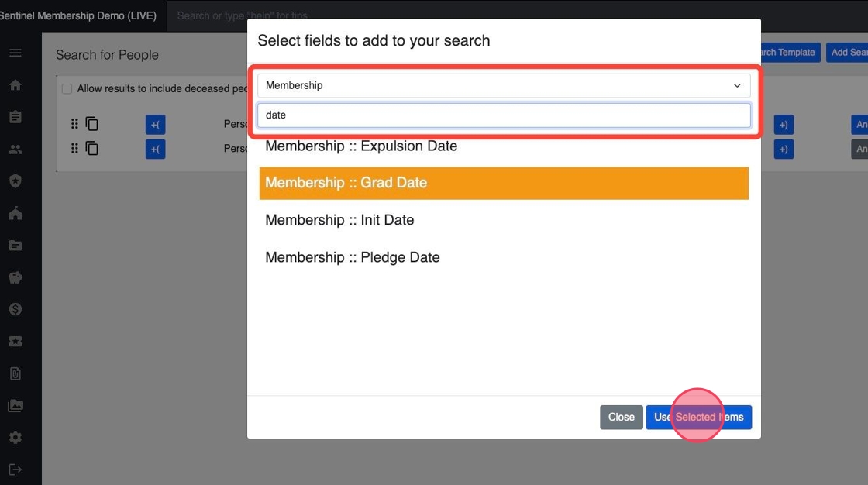Click the logout icon in sidebar
The image size is (868, 485).
(15, 470)
